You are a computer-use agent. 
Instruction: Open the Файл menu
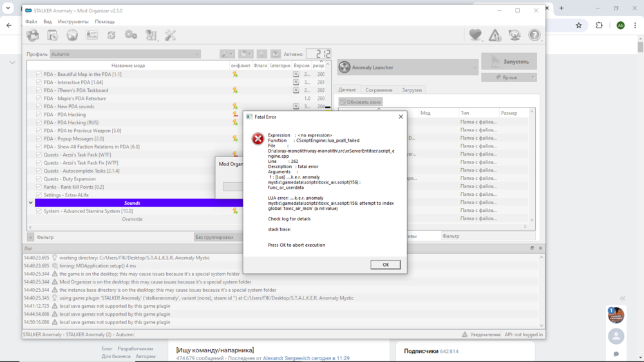[x=31, y=22]
